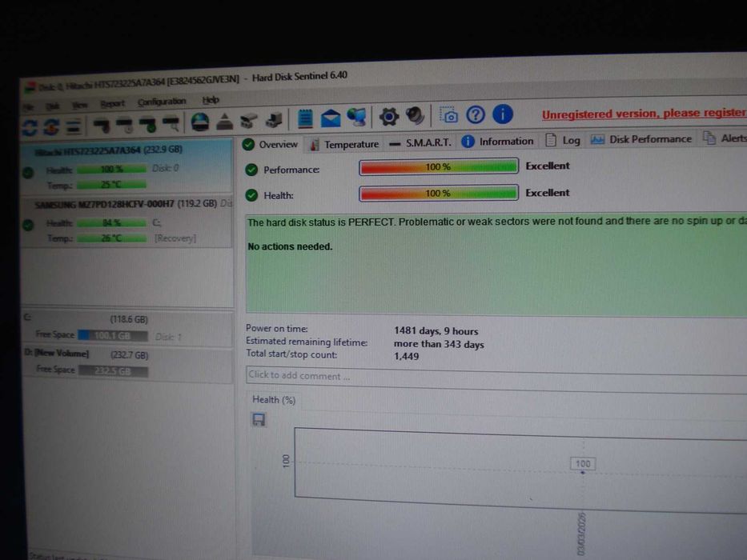This screenshot has width=747, height=560.
Task: Open settings via the gear icon
Action: (389, 117)
